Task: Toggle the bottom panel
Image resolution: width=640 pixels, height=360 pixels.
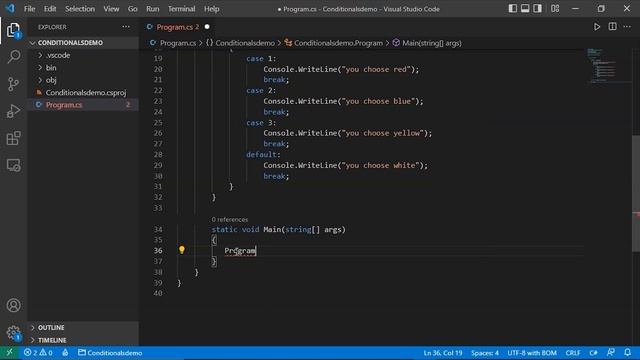Action: (x=525, y=9)
